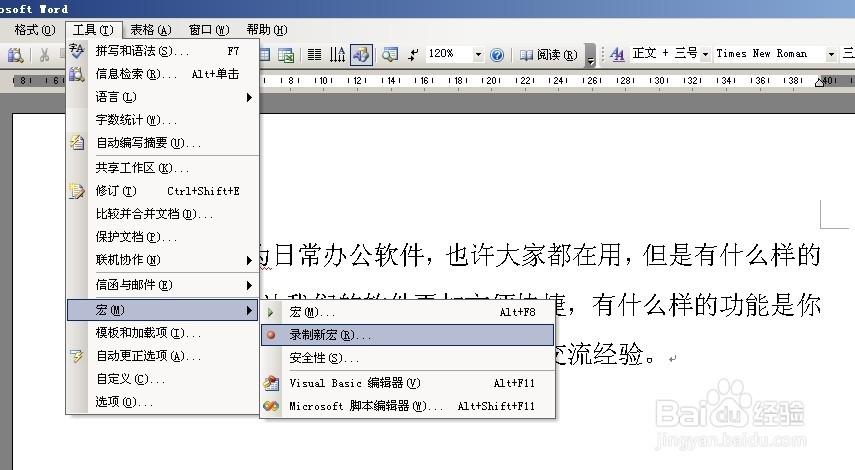Image resolution: width=855 pixels, height=470 pixels.
Task: Open the 格式 (Format) menu
Action: pyautogui.click(x=34, y=29)
